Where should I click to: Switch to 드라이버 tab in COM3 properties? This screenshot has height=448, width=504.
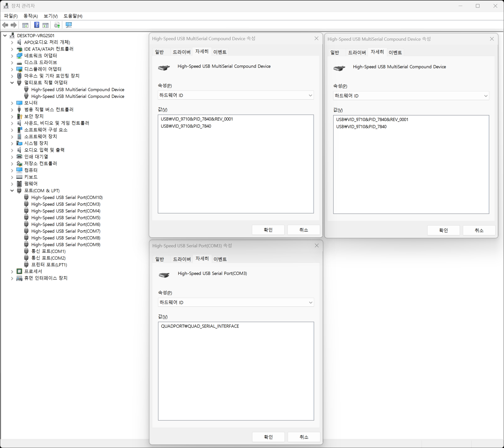pyautogui.click(x=182, y=259)
